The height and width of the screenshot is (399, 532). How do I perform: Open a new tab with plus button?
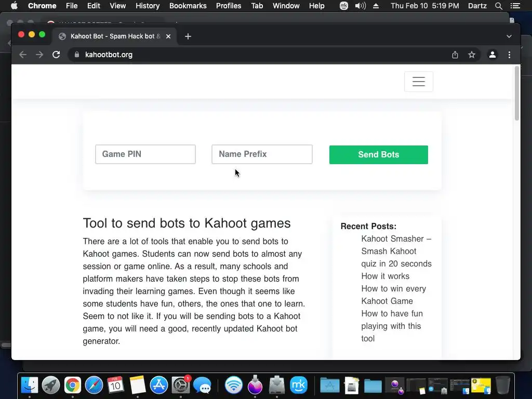coord(188,36)
